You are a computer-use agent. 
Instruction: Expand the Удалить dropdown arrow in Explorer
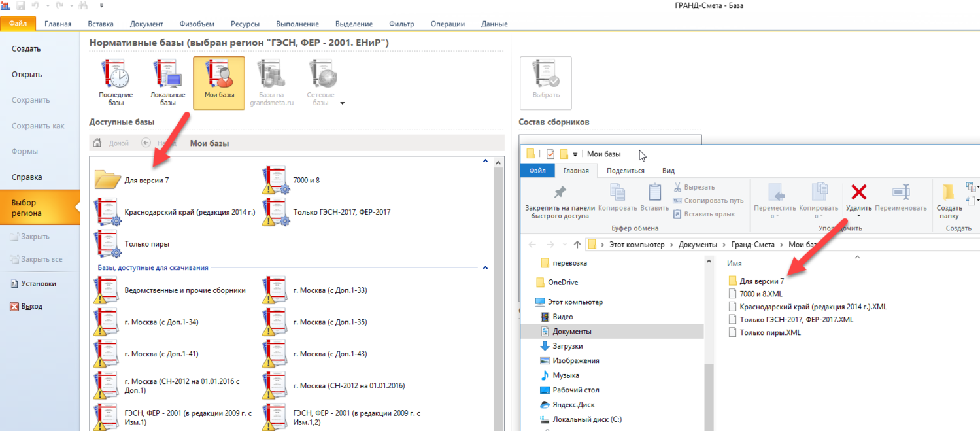tap(858, 216)
